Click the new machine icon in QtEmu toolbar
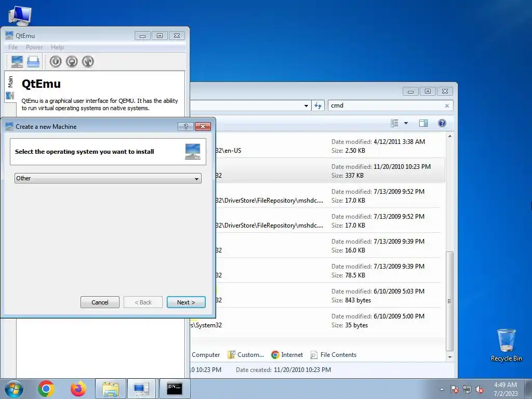The height and width of the screenshot is (399, 532). (17, 61)
